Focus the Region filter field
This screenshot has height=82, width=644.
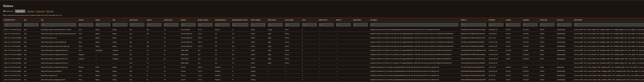point(103,25)
